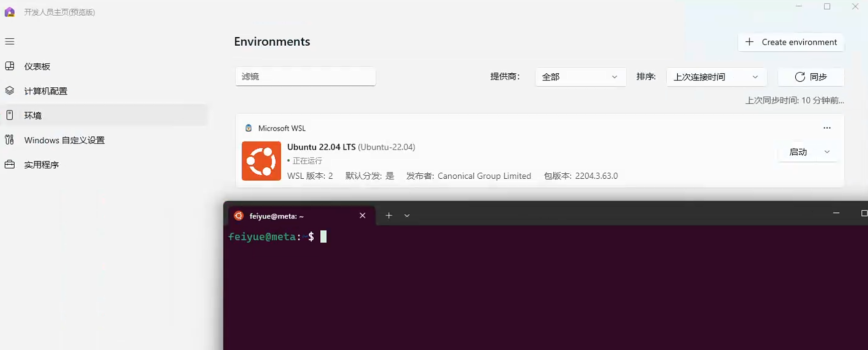868x350 pixels.
Task: Click the Environments (环境) sidebar icon
Action: click(10, 115)
